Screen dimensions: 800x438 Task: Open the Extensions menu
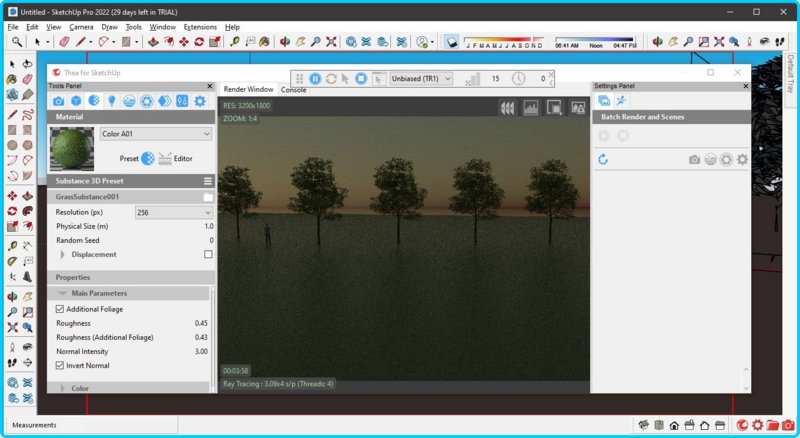pos(200,27)
